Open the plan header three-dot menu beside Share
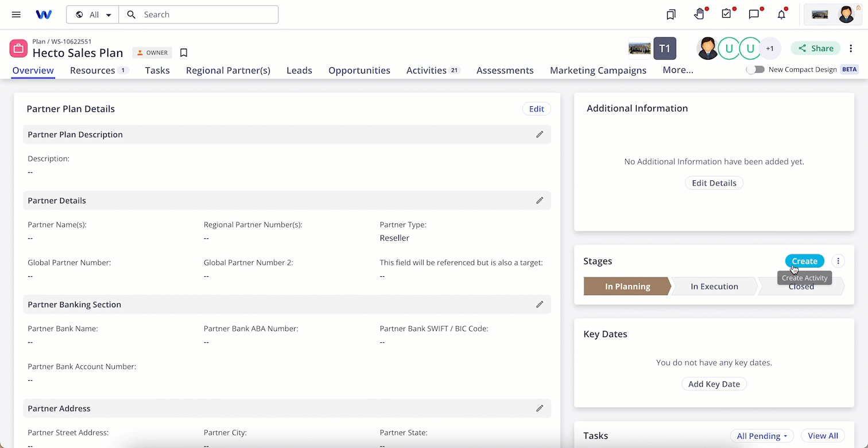The image size is (868, 448). point(850,48)
